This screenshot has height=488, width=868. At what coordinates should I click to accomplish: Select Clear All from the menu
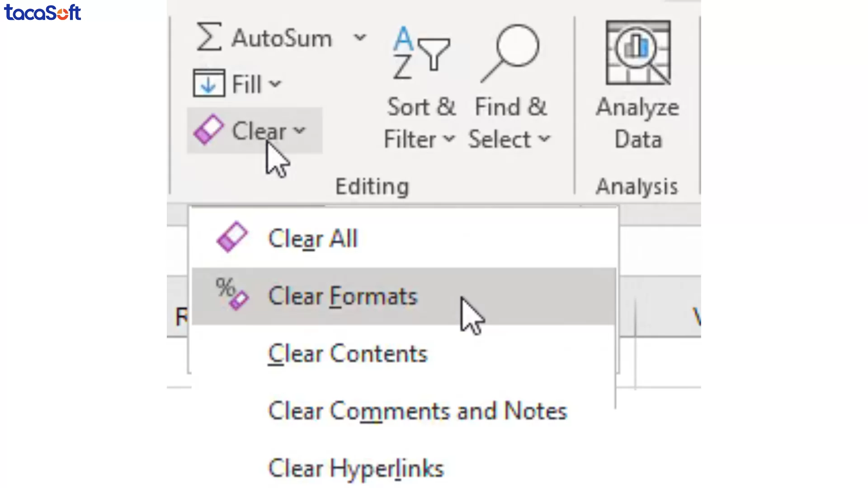[x=313, y=238]
